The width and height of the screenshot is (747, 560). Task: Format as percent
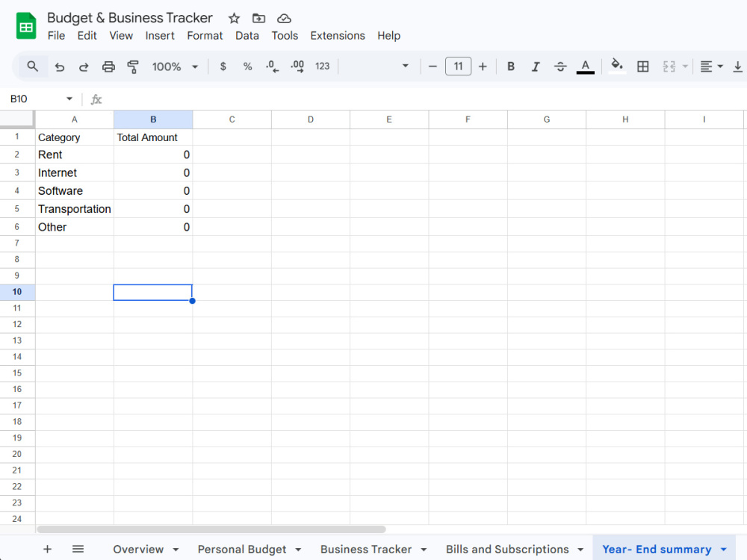tap(247, 66)
